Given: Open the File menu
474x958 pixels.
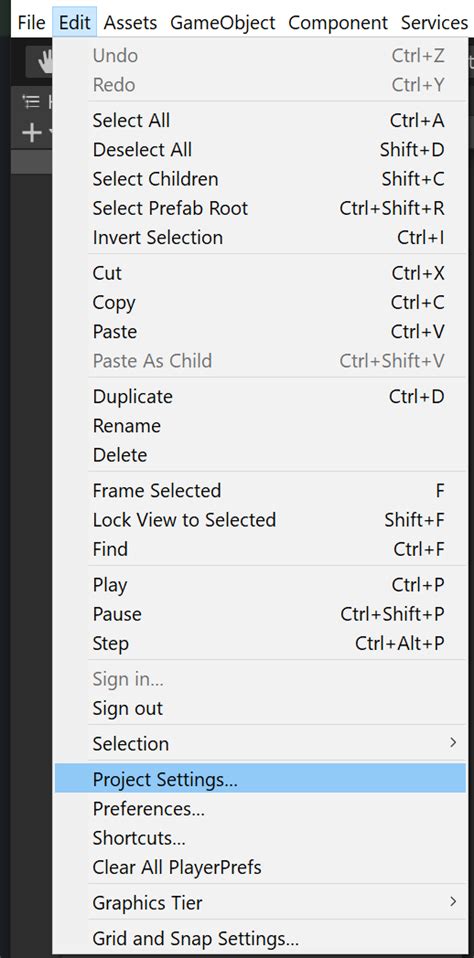Looking at the screenshot, I should (x=32, y=23).
